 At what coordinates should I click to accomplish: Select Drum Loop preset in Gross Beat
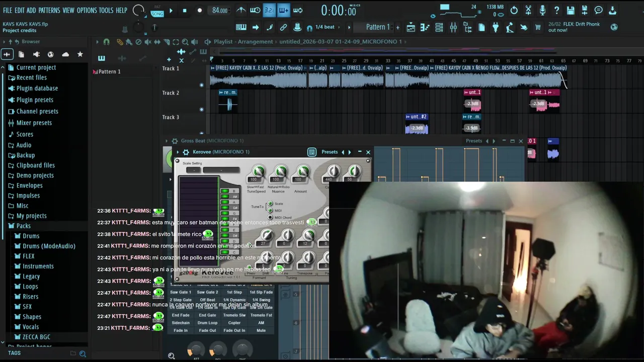pyautogui.click(x=207, y=323)
